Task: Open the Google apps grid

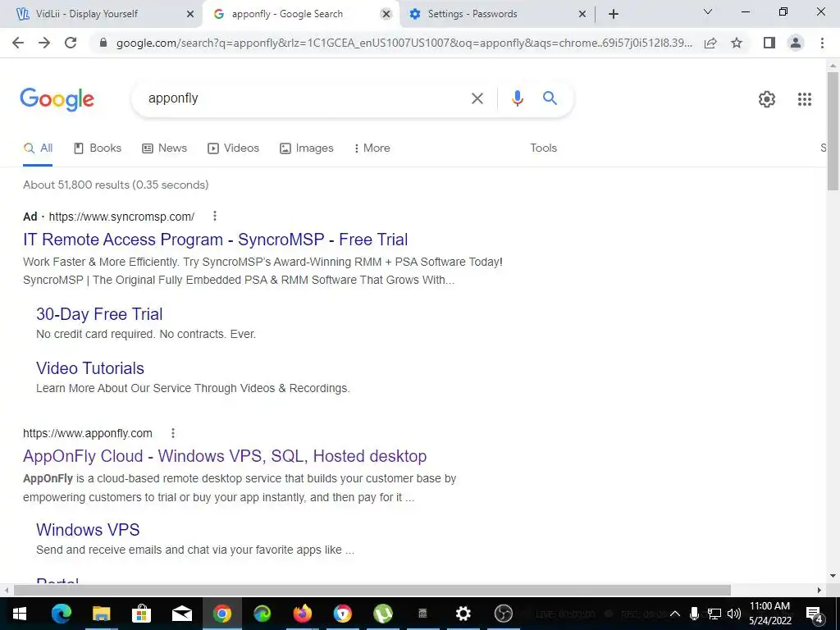Action: tap(804, 99)
